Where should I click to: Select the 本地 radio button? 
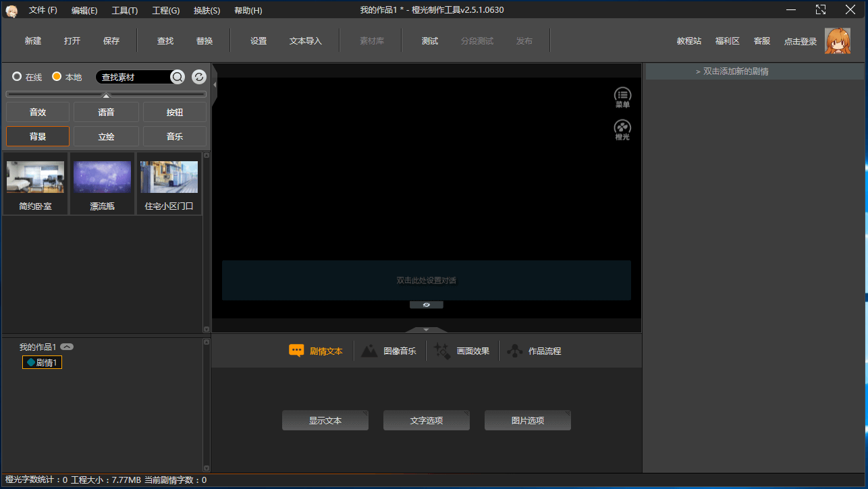click(57, 77)
